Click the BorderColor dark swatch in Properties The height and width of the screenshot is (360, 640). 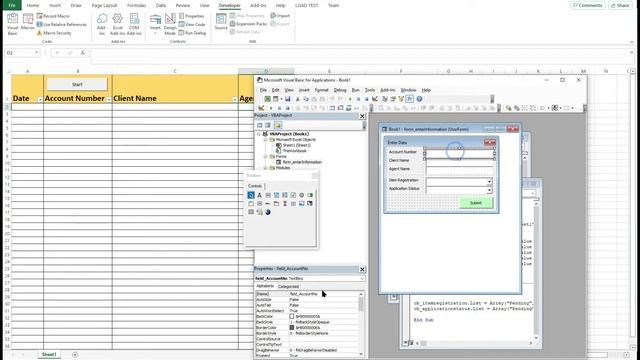tap(292, 327)
